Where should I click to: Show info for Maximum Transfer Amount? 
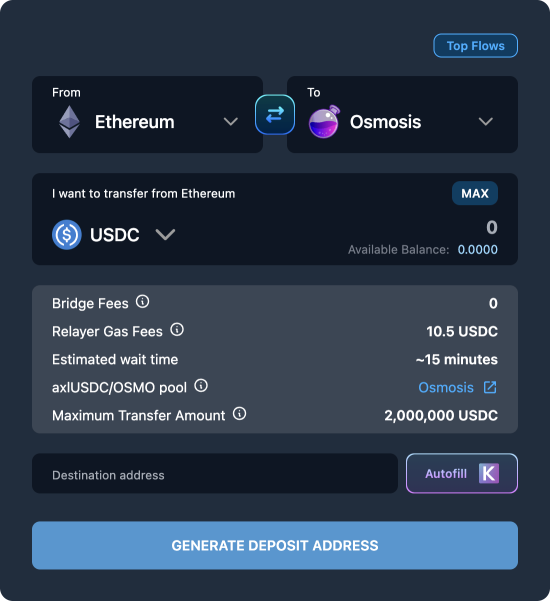[240, 414]
